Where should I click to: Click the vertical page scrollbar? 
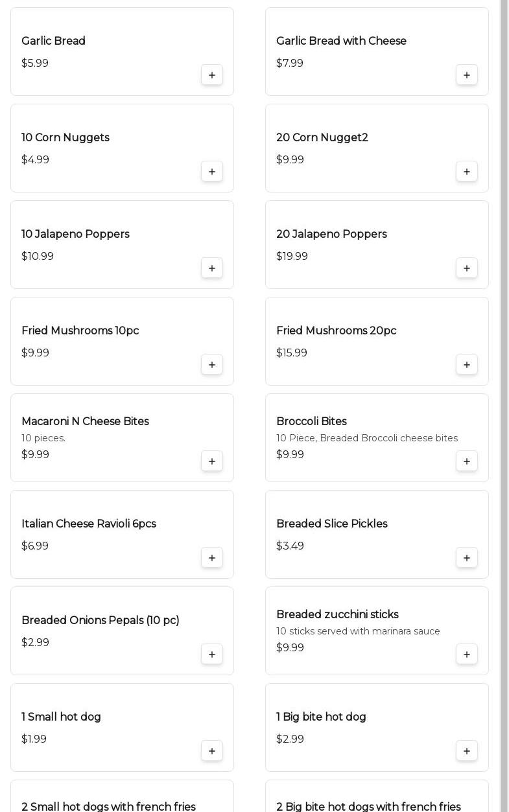click(x=504, y=389)
